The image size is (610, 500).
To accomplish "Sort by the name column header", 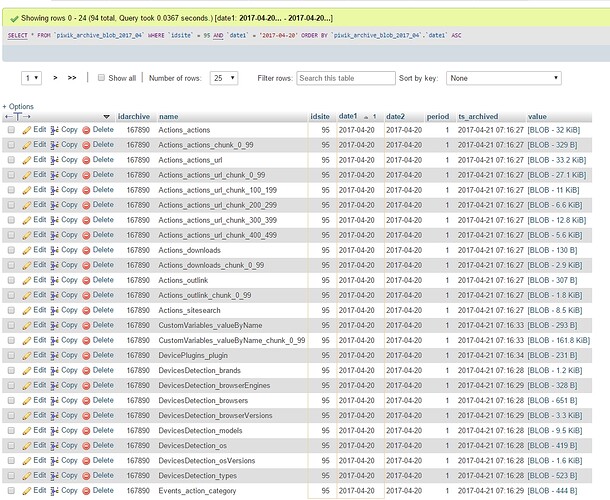I will click(x=168, y=116).
